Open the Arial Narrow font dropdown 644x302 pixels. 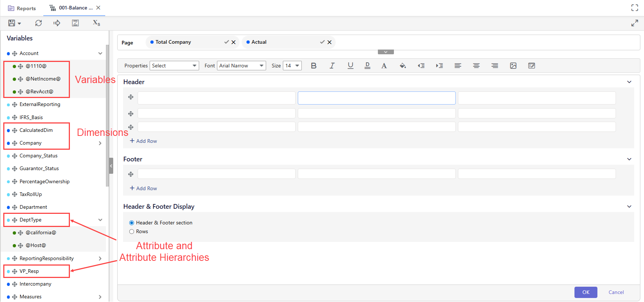click(241, 66)
